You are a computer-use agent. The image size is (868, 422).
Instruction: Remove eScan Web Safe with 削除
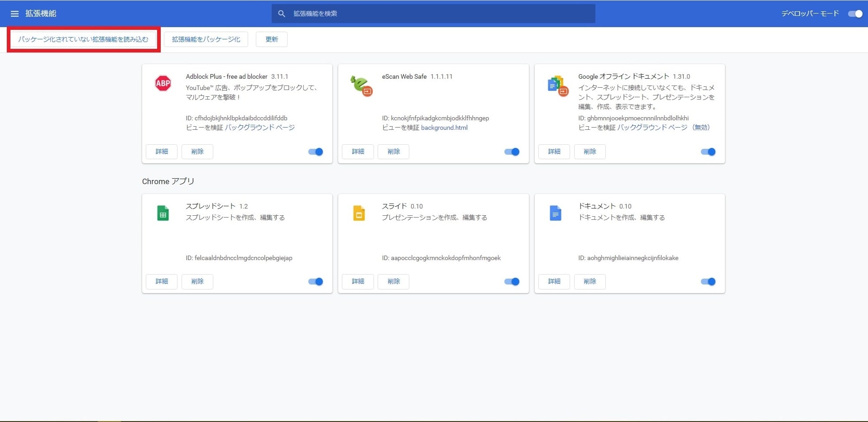click(x=393, y=152)
